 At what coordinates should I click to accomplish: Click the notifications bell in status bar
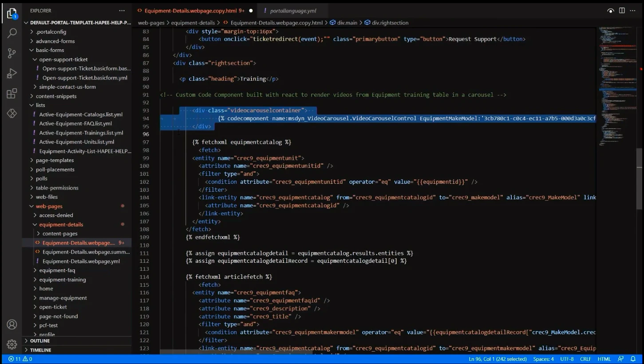coord(633,359)
